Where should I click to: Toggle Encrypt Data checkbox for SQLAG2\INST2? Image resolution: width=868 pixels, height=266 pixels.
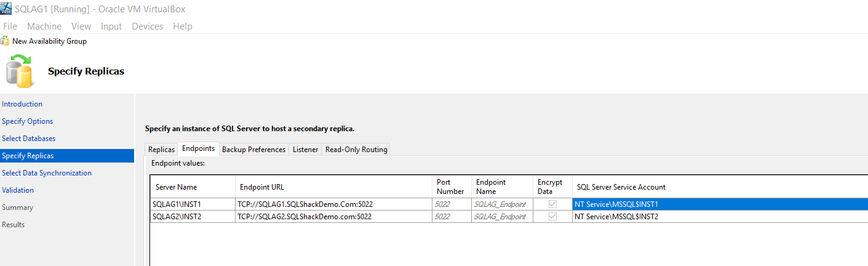click(552, 216)
